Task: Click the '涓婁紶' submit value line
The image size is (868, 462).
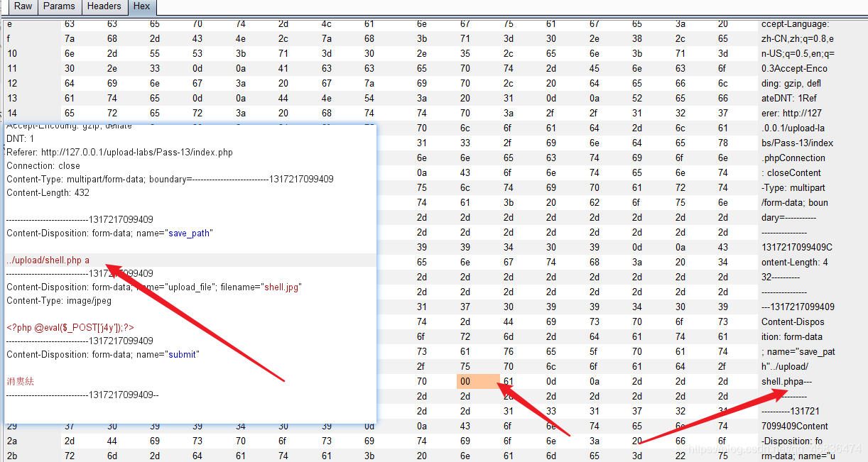Action: (x=20, y=382)
